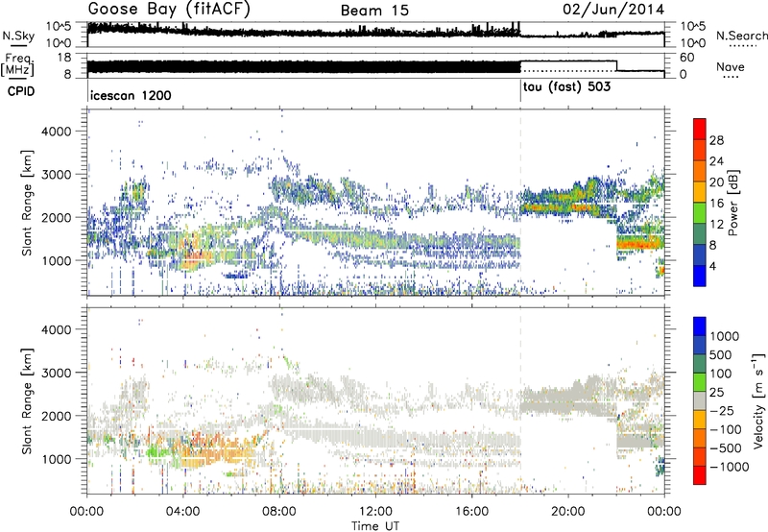This screenshot has height=532, width=768.
Task: Click the Beam 15 label
Action: point(374,11)
